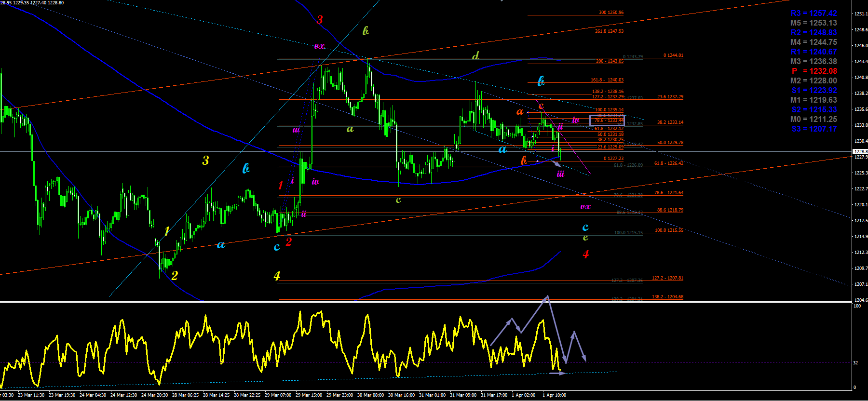Click the time axis label "24 Mar 20:30"
Image resolution: width=868 pixels, height=401 pixels.
(x=155, y=395)
